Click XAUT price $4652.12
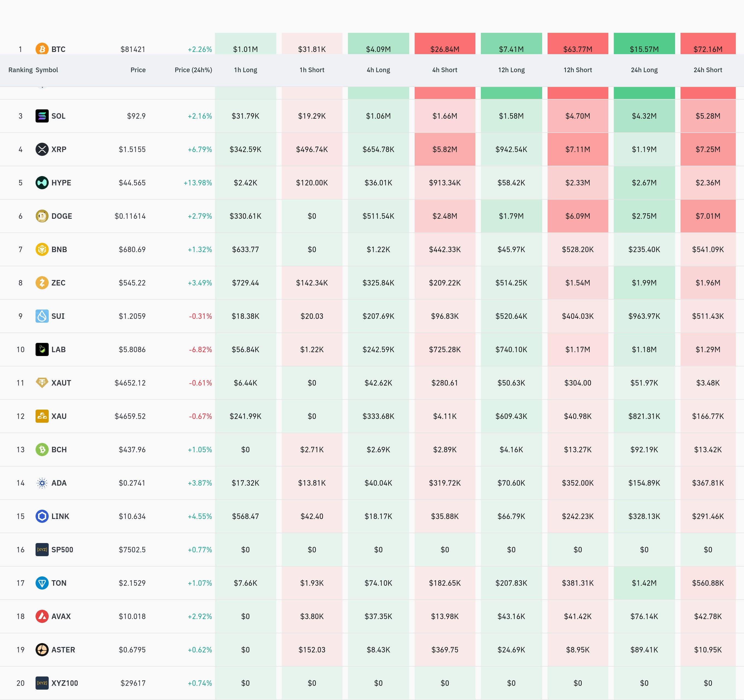 pos(130,383)
